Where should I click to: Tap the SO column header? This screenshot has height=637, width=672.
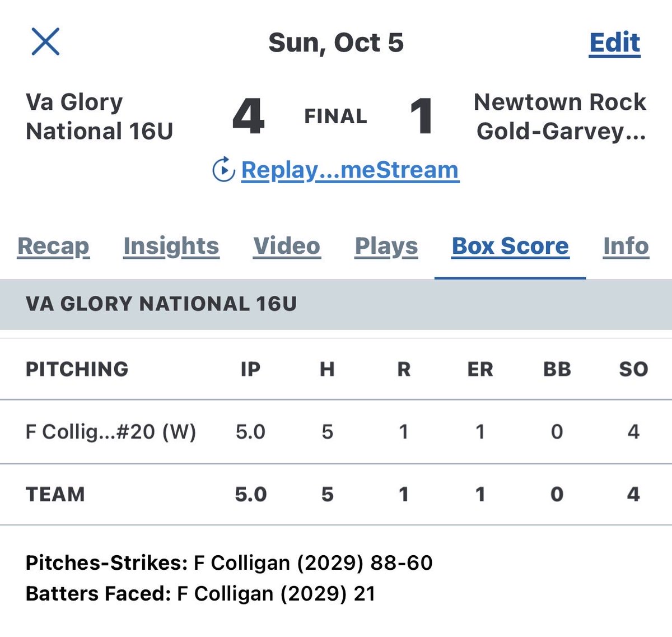pos(633,369)
